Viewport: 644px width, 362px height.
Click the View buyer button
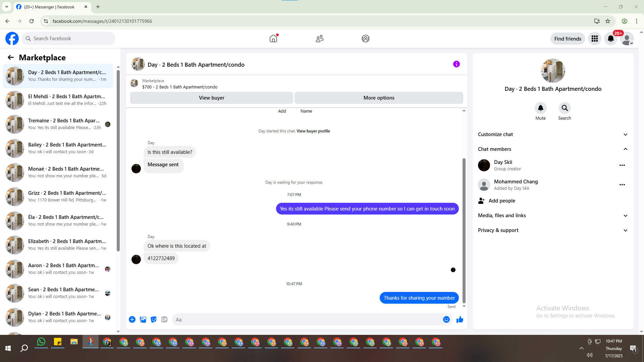(212, 98)
